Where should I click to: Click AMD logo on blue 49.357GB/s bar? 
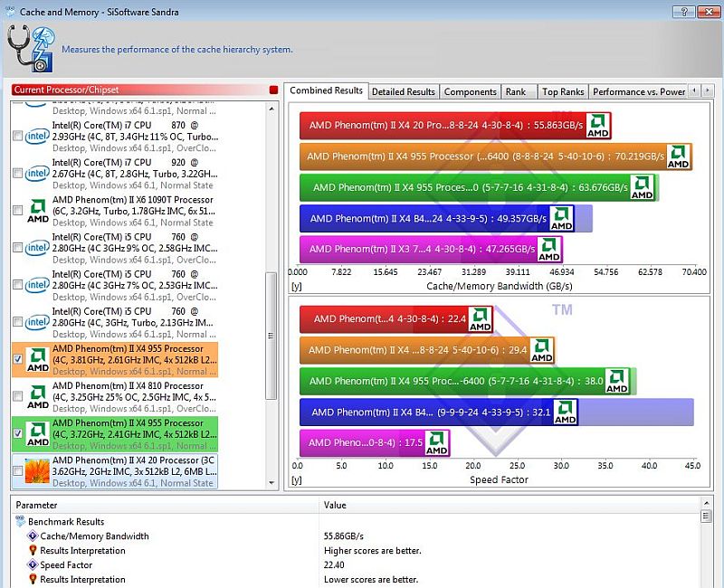coord(561,218)
